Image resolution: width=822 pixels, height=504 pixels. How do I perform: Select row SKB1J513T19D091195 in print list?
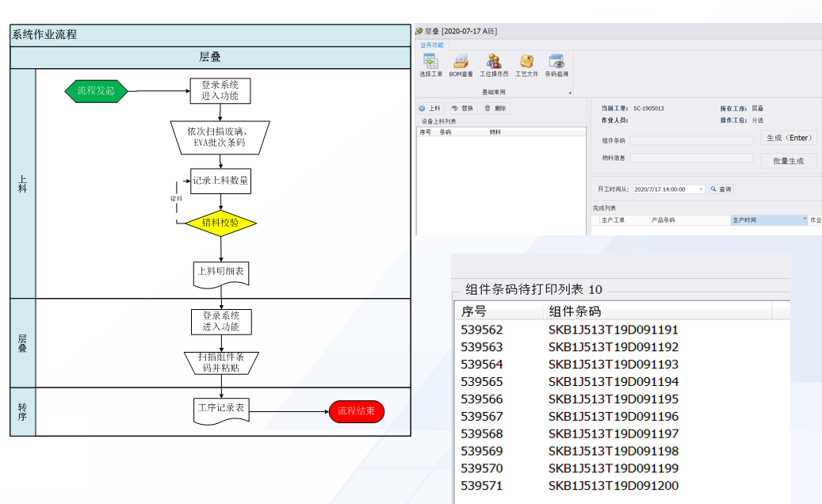point(614,399)
